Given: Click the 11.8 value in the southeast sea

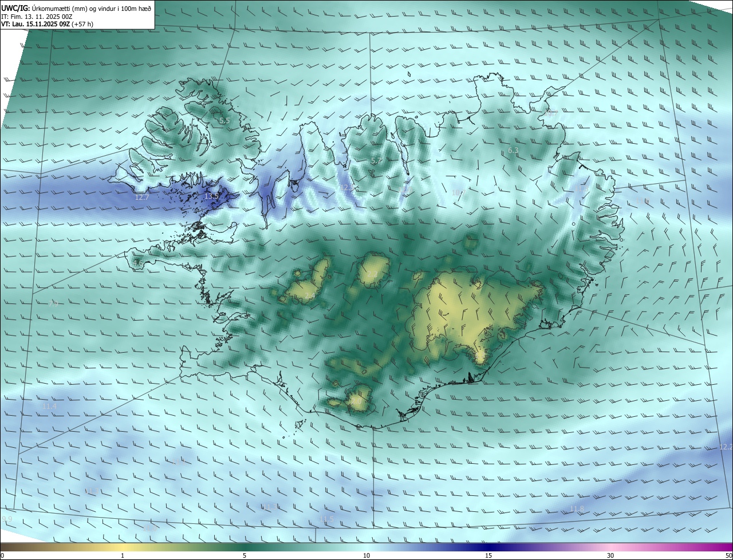Looking at the screenshot, I should point(577,509).
